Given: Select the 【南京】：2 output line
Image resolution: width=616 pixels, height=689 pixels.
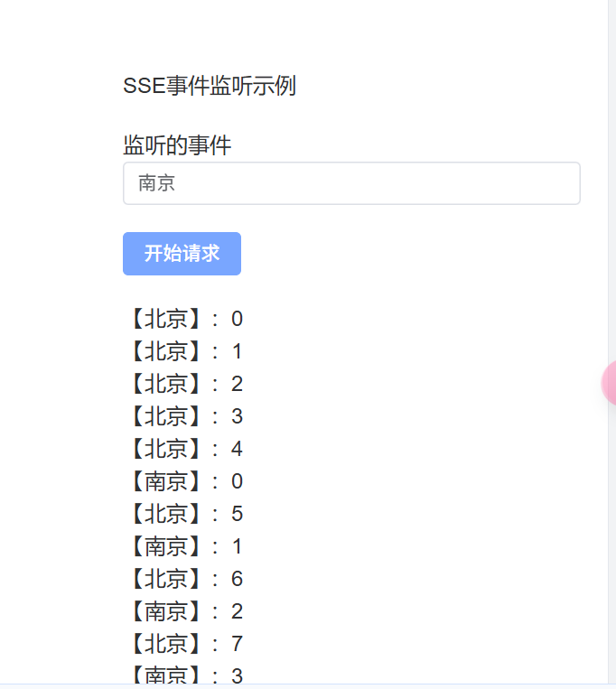Looking at the screenshot, I should click(x=186, y=611).
